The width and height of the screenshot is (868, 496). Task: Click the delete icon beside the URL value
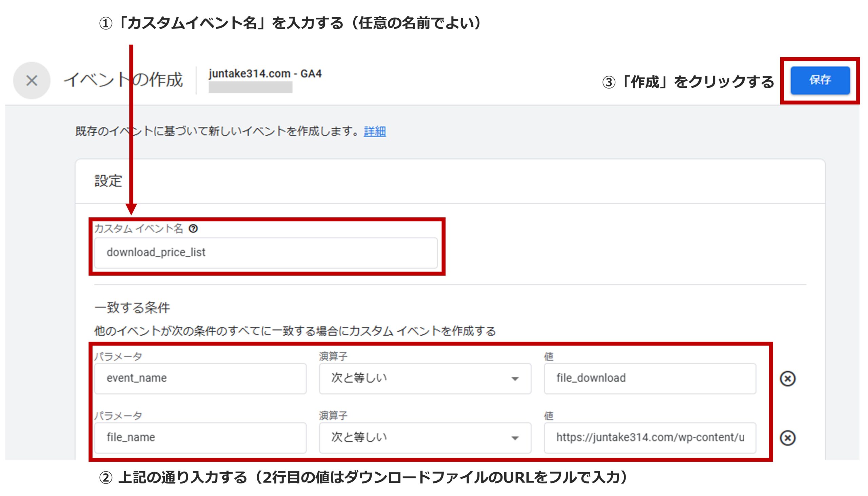pyautogui.click(x=789, y=438)
